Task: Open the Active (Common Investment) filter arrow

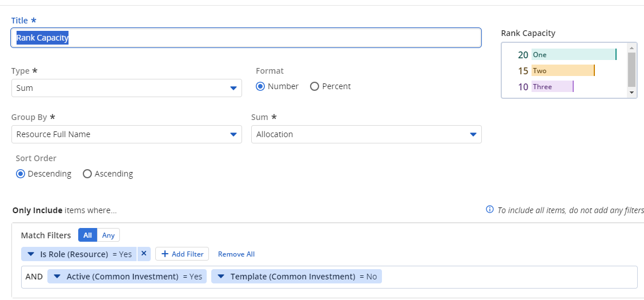Action: click(x=57, y=277)
